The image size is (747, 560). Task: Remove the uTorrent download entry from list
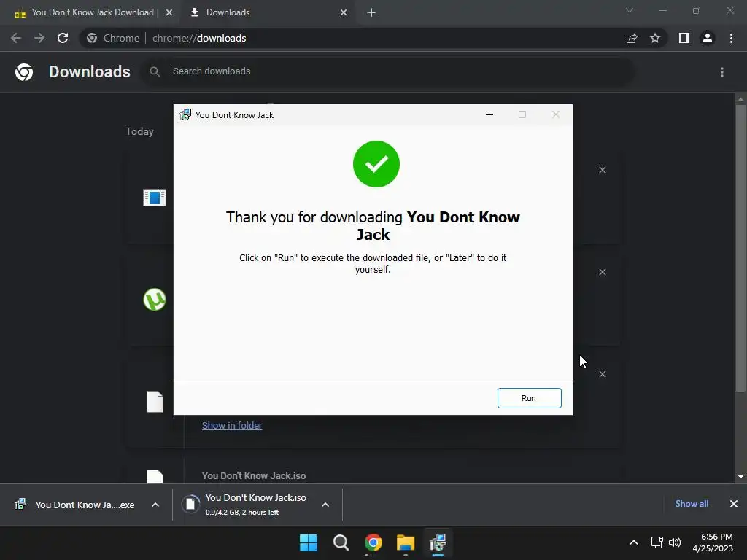coord(603,272)
